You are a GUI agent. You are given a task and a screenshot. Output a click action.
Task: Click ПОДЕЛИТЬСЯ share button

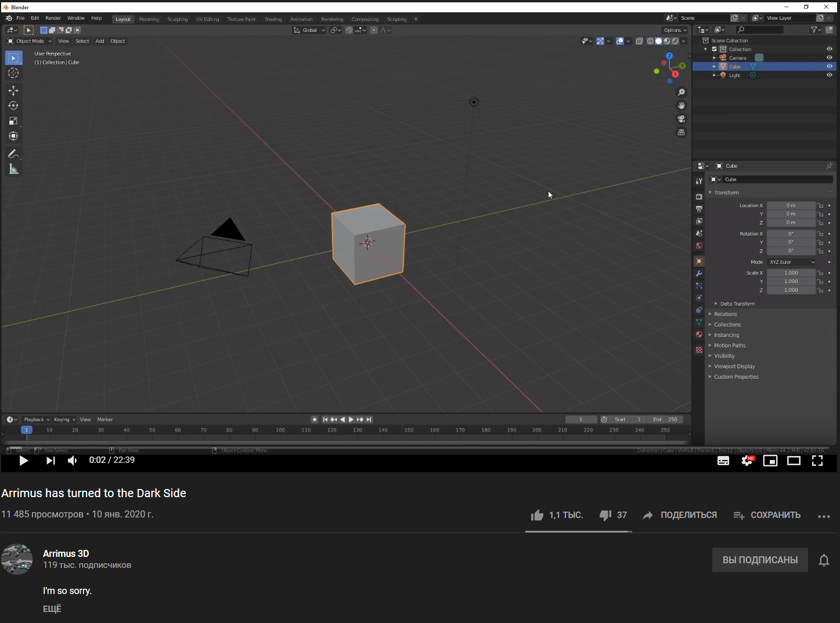point(680,515)
